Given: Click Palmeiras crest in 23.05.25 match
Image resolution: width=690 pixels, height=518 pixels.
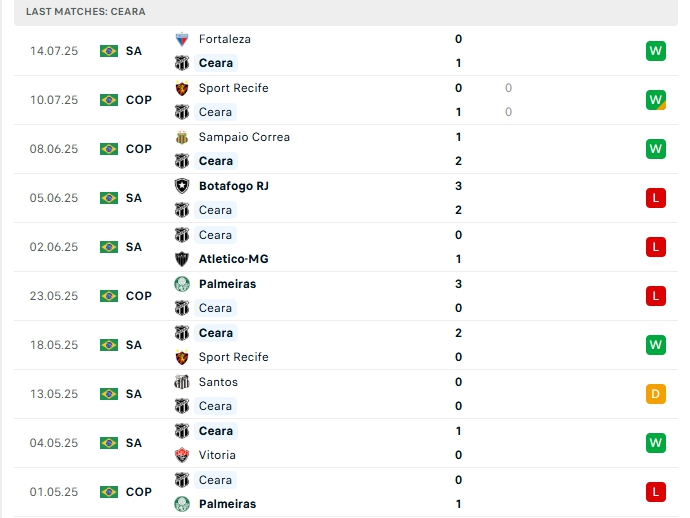Looking at the screenshot, I should (x=182, y=284).
